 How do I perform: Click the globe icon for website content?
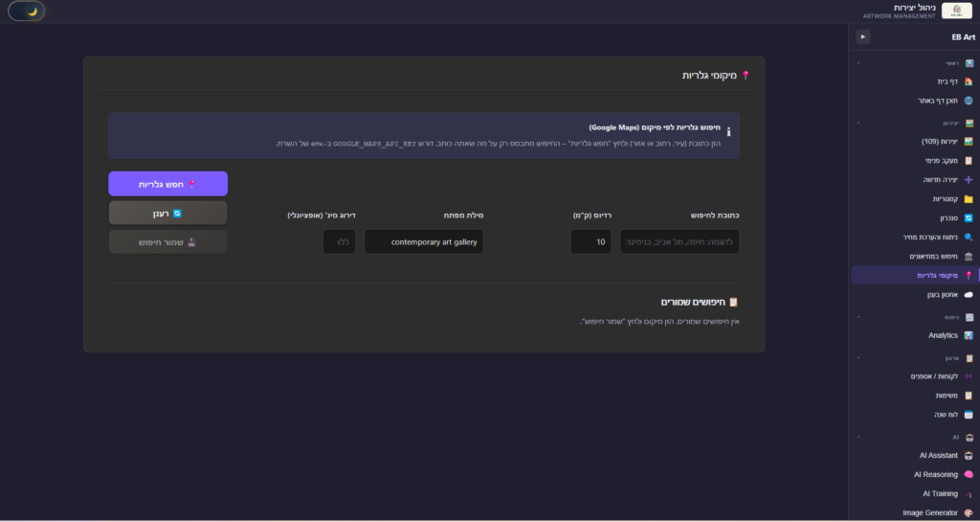click(x=969, y=101)
